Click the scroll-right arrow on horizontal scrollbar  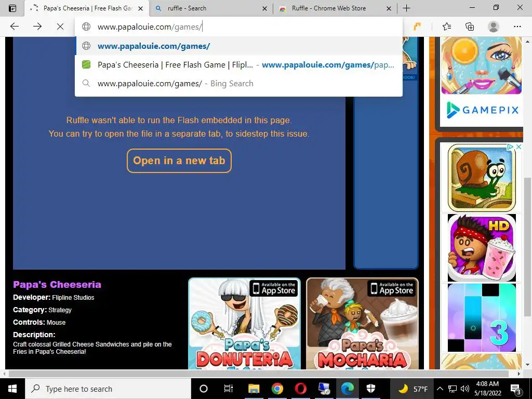(519, 374)
